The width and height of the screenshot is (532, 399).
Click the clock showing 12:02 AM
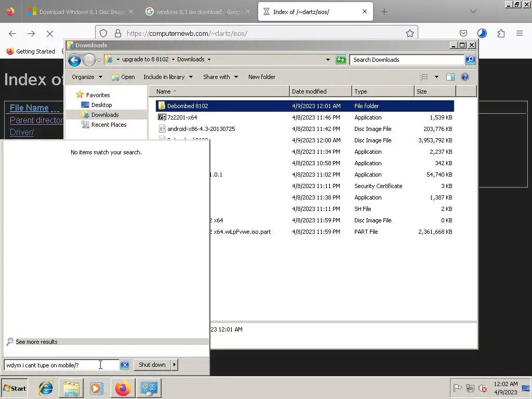(x=506, y=384)
